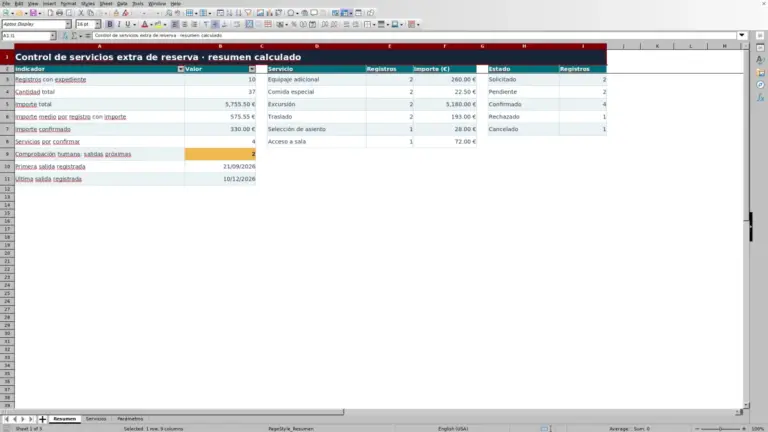The height and width of the screenshot is (432, 768).
Task: Open the Indicador column filter dropdown
Action: click(x=181, y=69)
